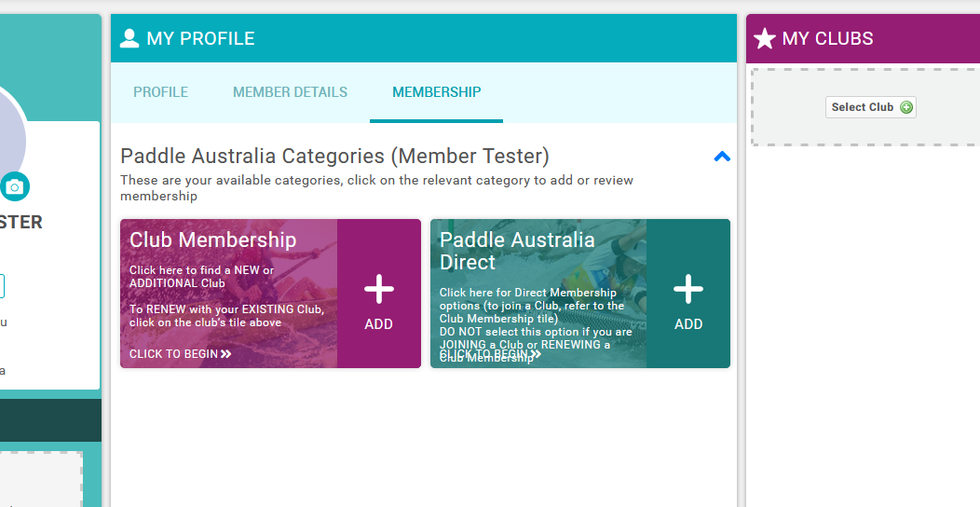Click the green plus icon in Select Club
The width and height of the screenshot is (980, 507).
(906, 107)
